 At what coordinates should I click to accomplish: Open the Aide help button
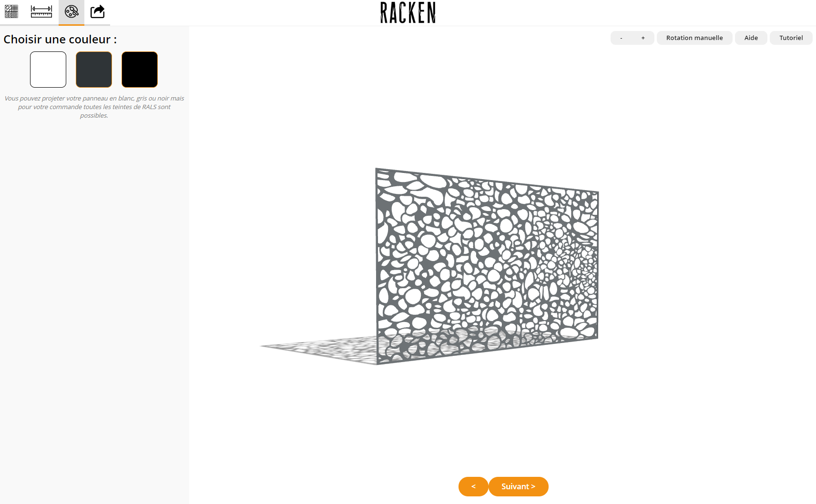click(751, 38)
